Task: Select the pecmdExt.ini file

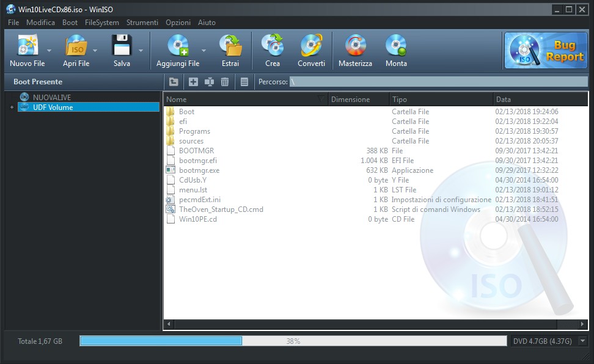Action: 200,200
